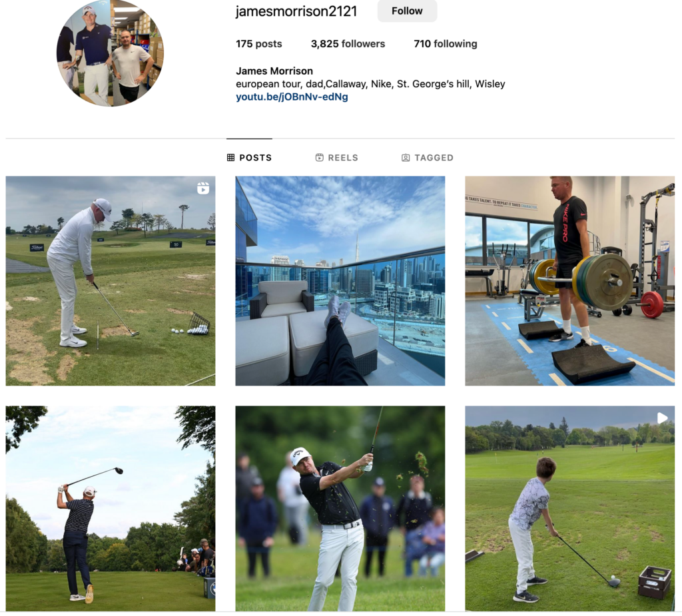This screenshot has width=682, height=616.
Task: Click the jamesmorrison2121 username heading
Action: (296, 11)
